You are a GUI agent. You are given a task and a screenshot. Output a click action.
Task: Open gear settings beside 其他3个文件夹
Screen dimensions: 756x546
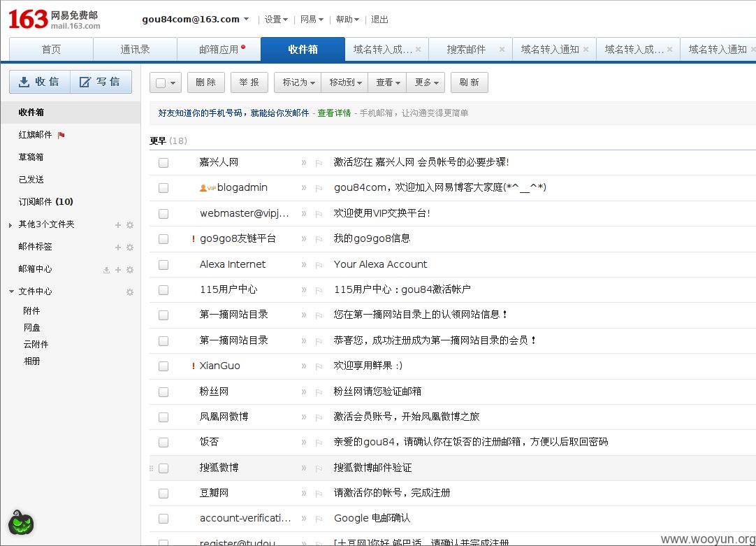point(130,225)
